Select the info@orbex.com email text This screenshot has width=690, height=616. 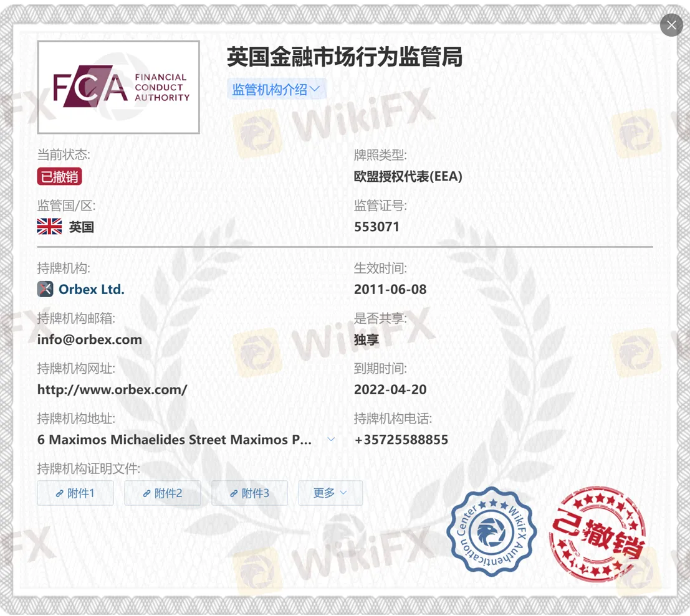click(x=90, y=339)
